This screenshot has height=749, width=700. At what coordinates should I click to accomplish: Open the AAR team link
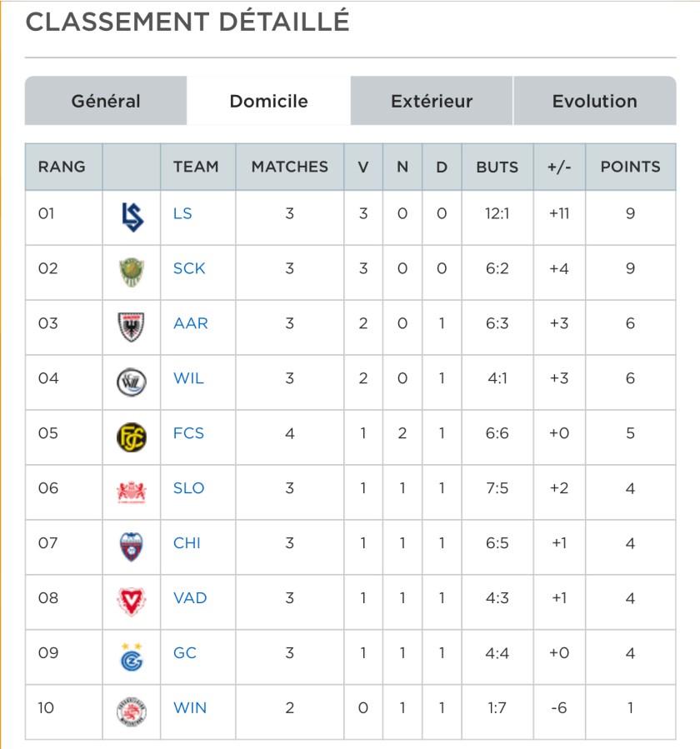click(x=191, y=323)
